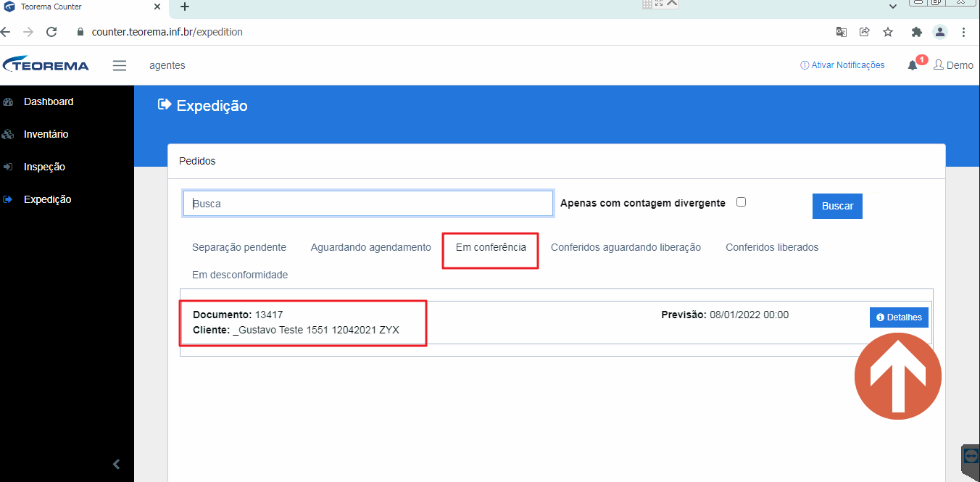This screenshot has width=980, height=482.
Task: Click the Previsão date 08/01/2022 00:00
Action: point(749,315)
